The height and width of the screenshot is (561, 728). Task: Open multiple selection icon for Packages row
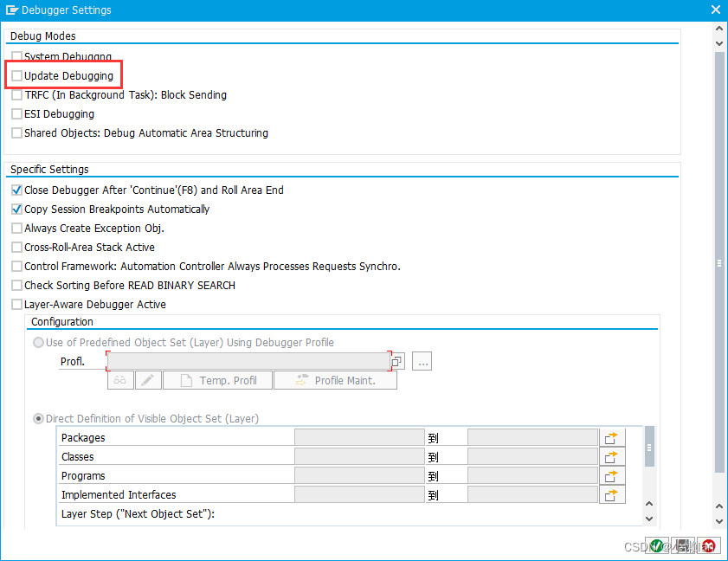tap(612, 436)
